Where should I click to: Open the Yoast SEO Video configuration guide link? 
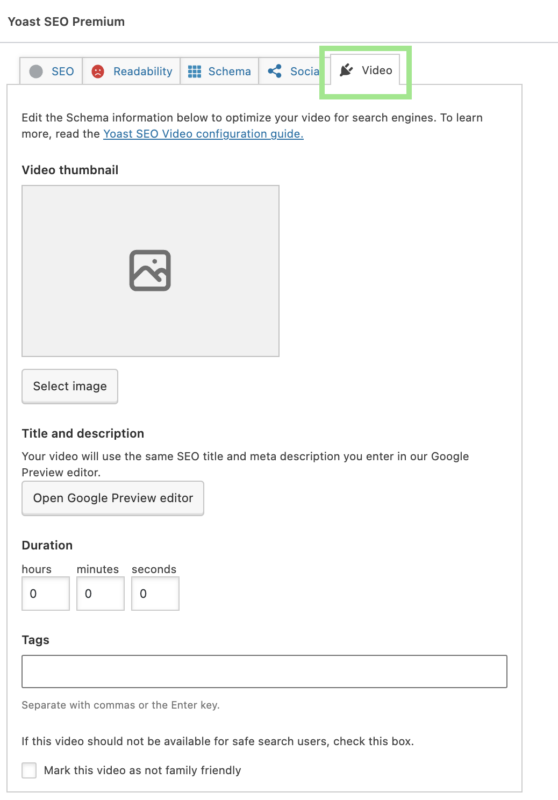click(x=203, y=134)
